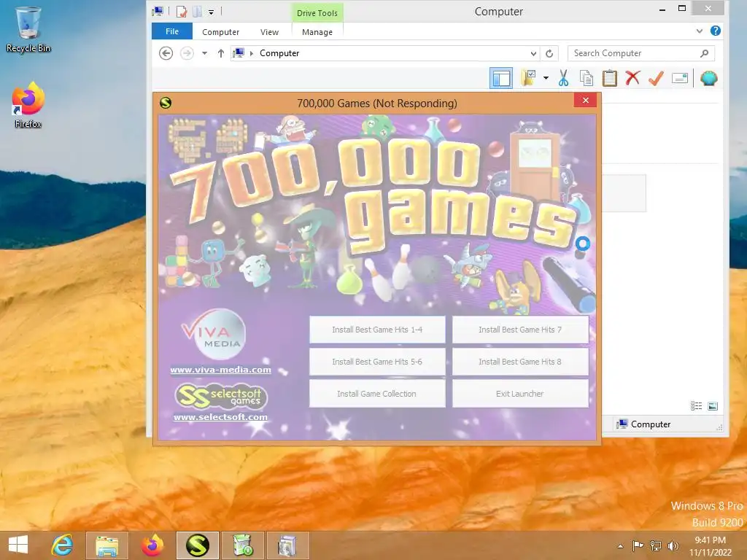This screenshot has width=747, height=560.
Task: Show hidden tray icons arrow
Action: coord(620,545)
